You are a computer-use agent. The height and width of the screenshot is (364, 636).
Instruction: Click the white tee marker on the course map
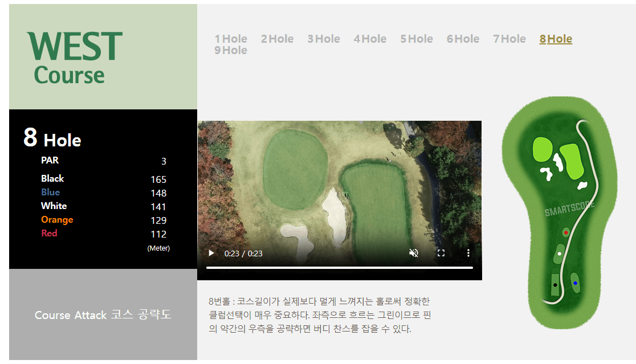click(559, 253)
